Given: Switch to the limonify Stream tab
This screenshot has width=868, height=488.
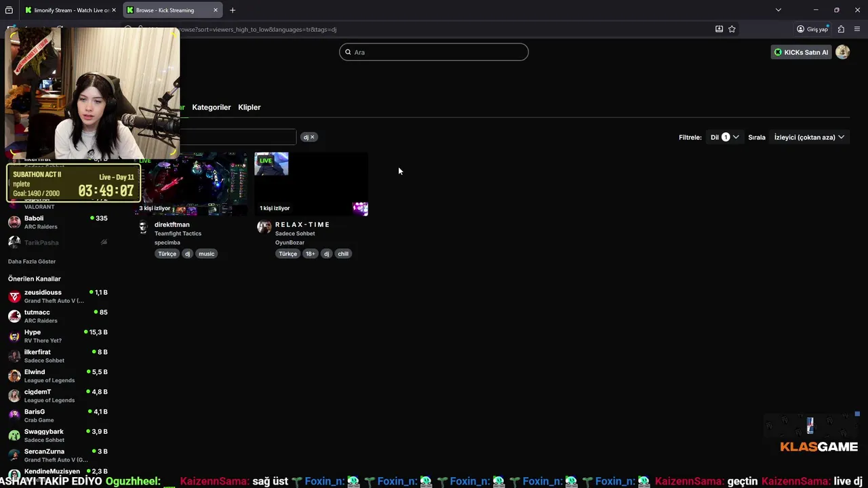Looking at the screenshot, I should coord(71,10).
